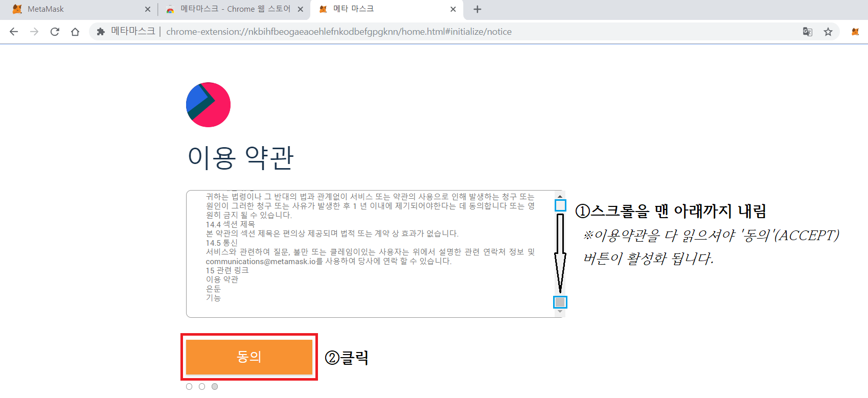
Task: Click the 은둔 link in terms text
Action: tap(213, 289)
